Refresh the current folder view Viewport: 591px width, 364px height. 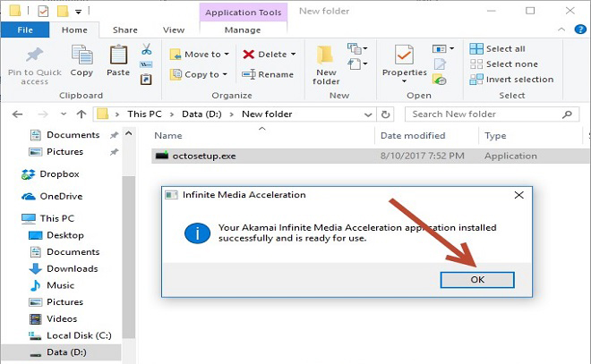[385, 114]
